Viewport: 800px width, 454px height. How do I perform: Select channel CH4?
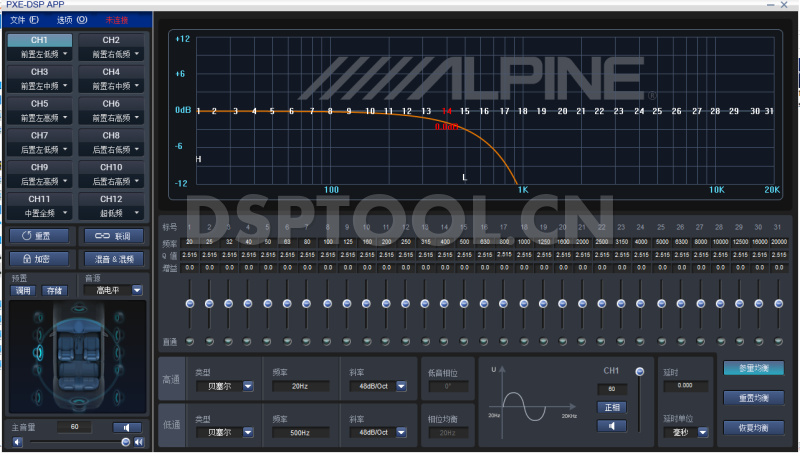tap(111, 72)
